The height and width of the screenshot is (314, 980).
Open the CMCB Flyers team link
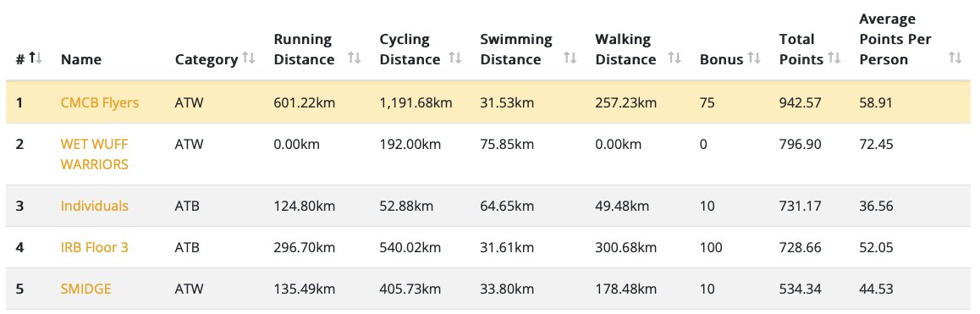99,102
